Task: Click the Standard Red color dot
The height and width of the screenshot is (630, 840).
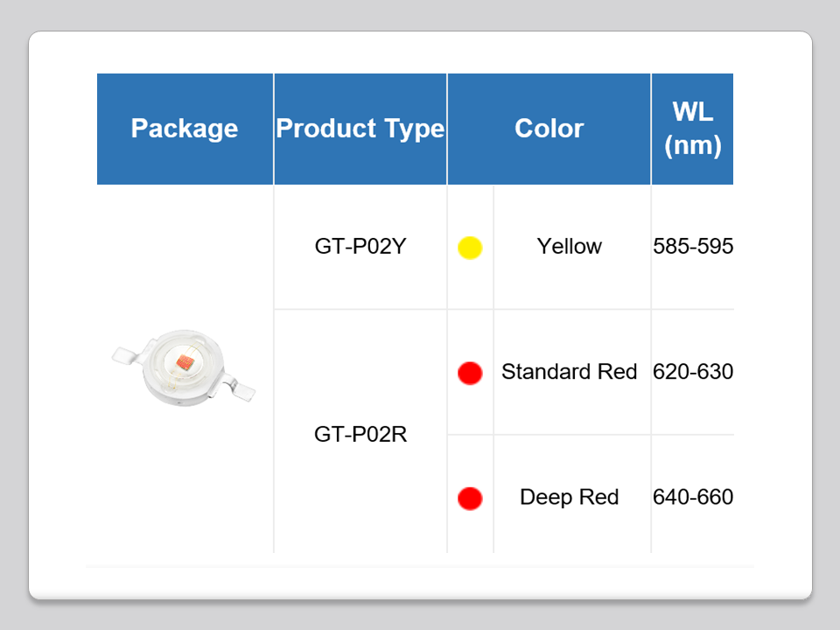Action: coord(470,373)
